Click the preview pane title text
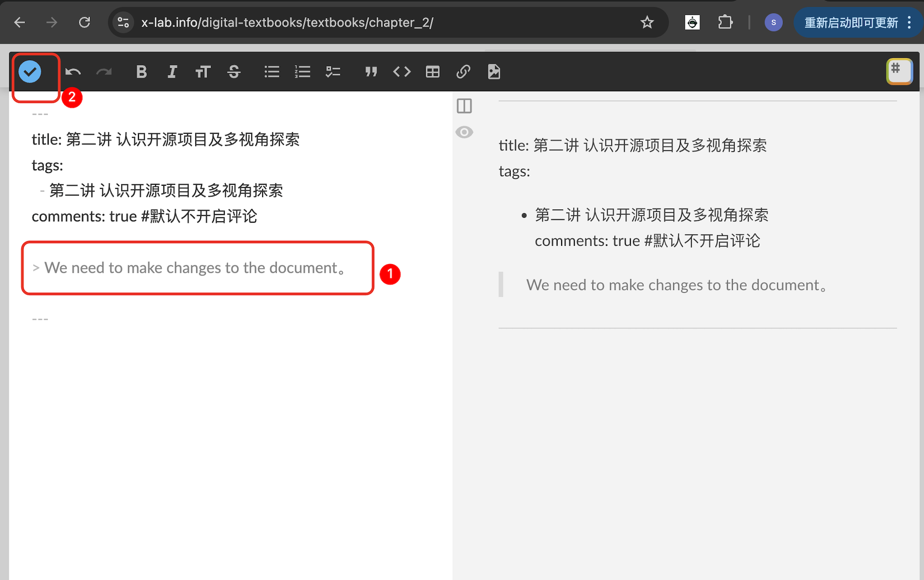Image resolution: width=924 pixels, height=580 pixels. (x=633, y=145)
